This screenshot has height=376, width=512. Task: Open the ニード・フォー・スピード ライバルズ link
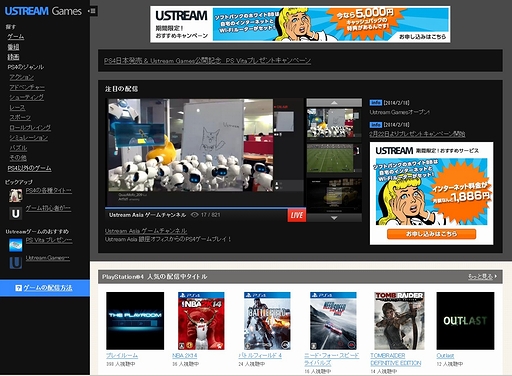click(332, 359)
